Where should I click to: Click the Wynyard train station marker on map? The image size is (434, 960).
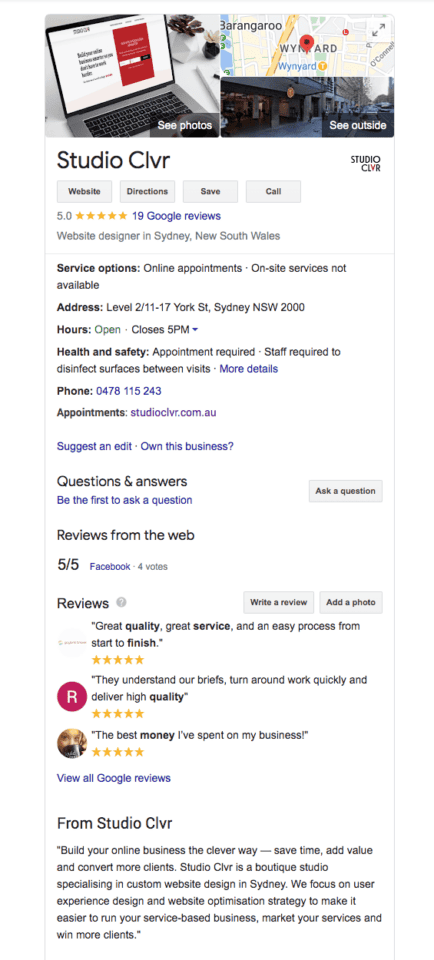(x=322, y=66)
